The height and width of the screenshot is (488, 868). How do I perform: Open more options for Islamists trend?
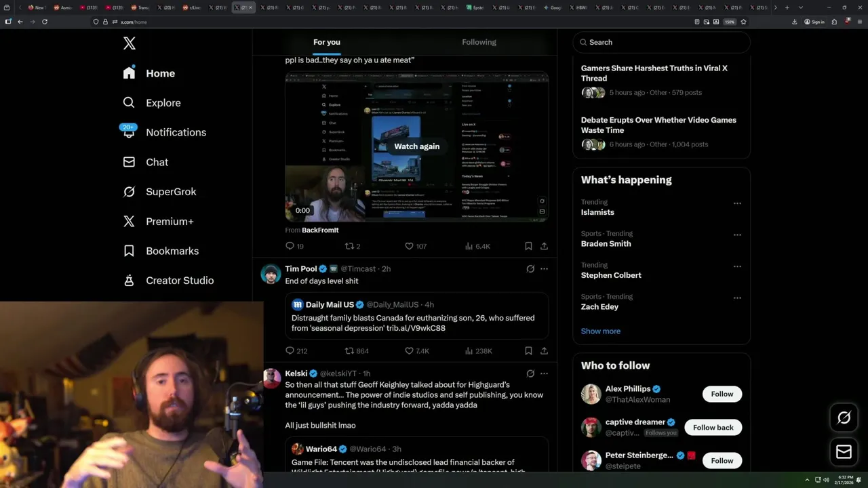tap(737, 203)
